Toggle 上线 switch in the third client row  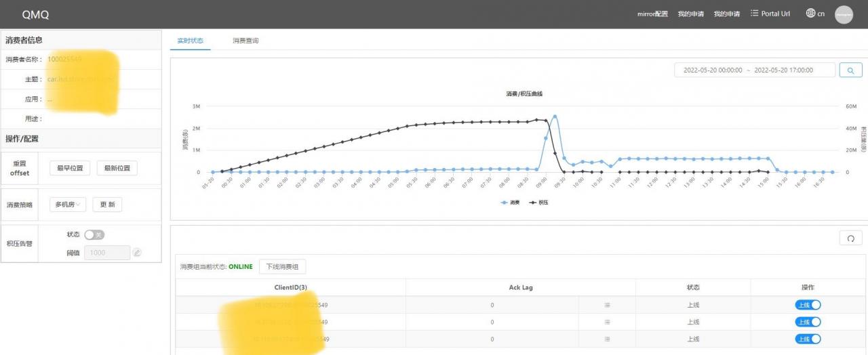pos(808,339)
